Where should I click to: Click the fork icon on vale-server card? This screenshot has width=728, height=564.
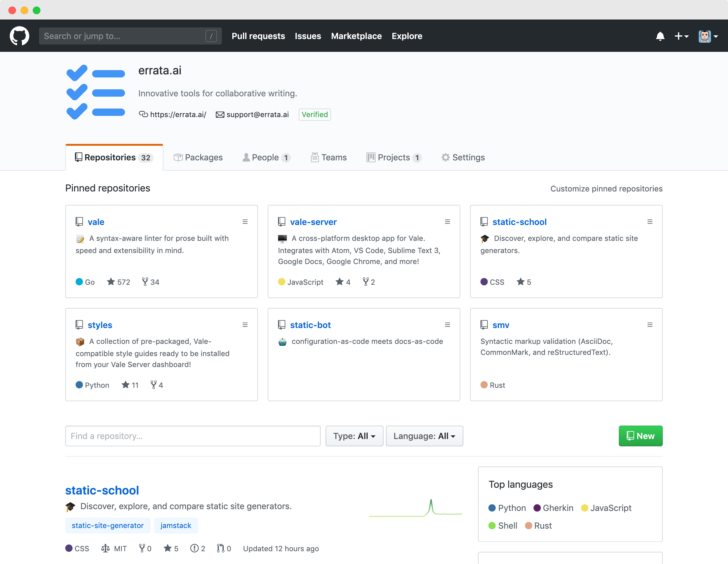(x=366, y=282)
